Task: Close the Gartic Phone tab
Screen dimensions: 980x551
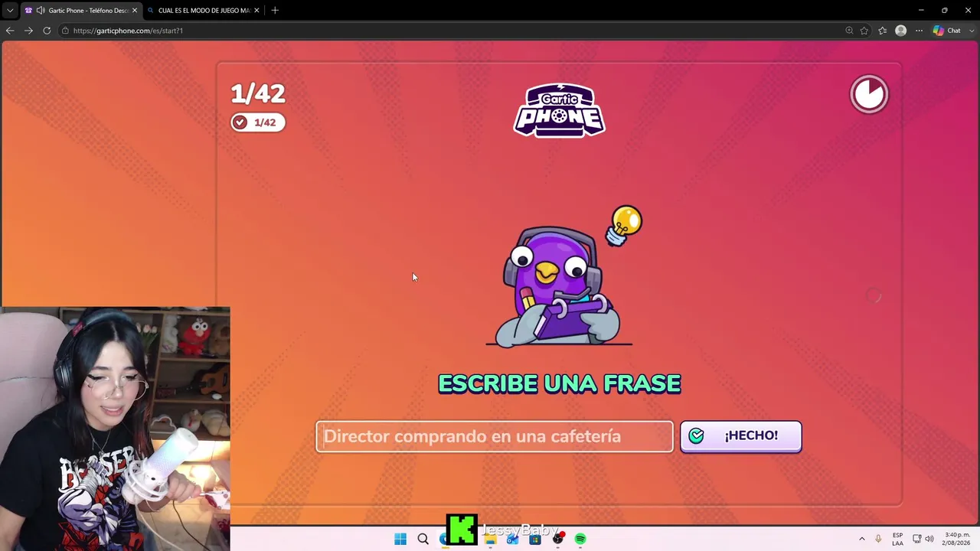Action: 135,10
